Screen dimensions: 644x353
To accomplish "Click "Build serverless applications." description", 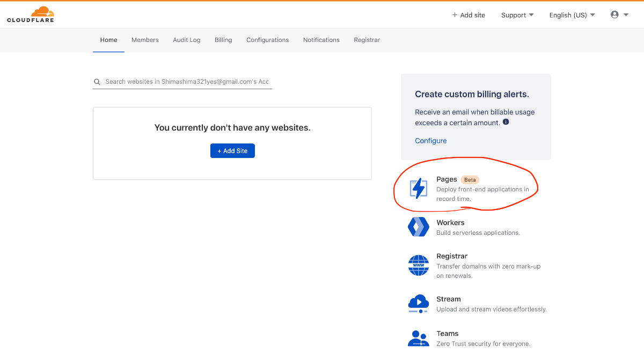I will pyautogui.click(x=478, y=233).
